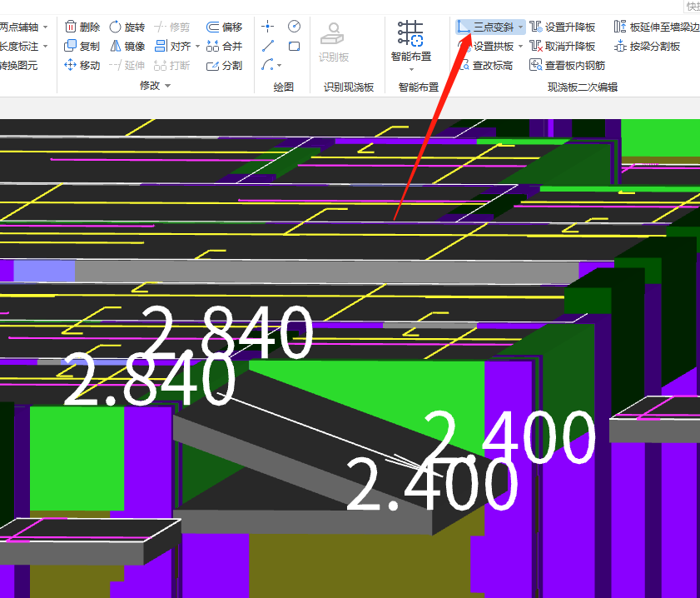Click 板延伸至墙梁边 tool
Image resolution: width=700 pixels, height=598 pixels.
click(656, 27)
